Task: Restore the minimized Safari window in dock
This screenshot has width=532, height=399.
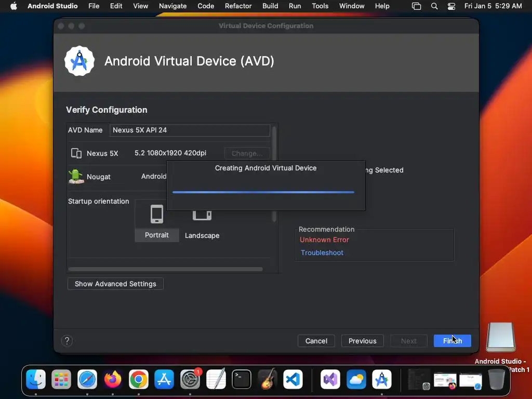Action: pyautogui.click(x=471, y=381)
